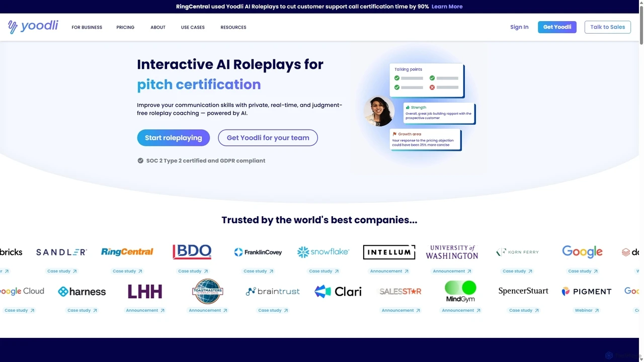Select the University of Washington logo

452,252
